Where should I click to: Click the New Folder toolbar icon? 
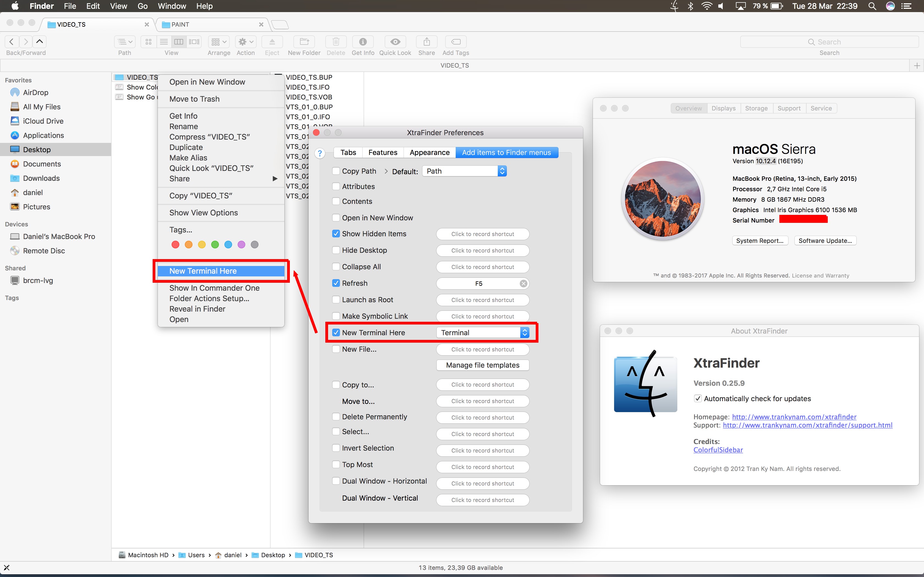tap(304, 41)
